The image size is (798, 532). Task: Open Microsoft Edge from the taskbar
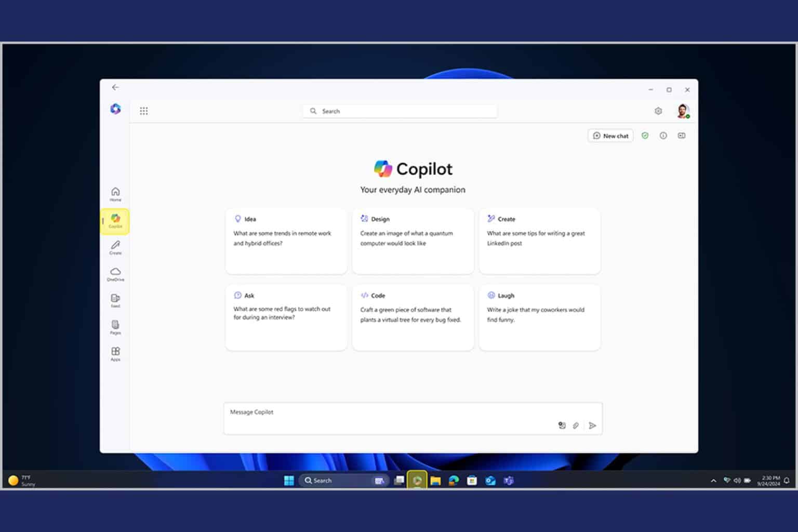tap(454, 481)
